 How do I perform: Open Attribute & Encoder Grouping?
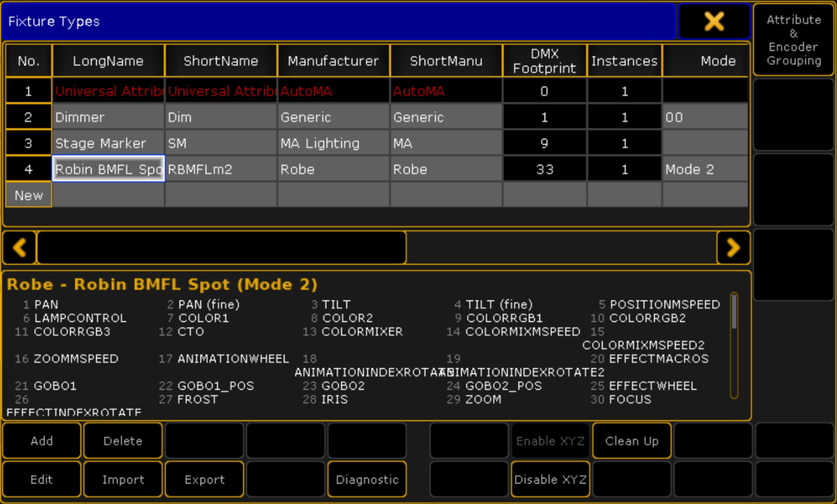pyautogui.click(x=793, y=40)
